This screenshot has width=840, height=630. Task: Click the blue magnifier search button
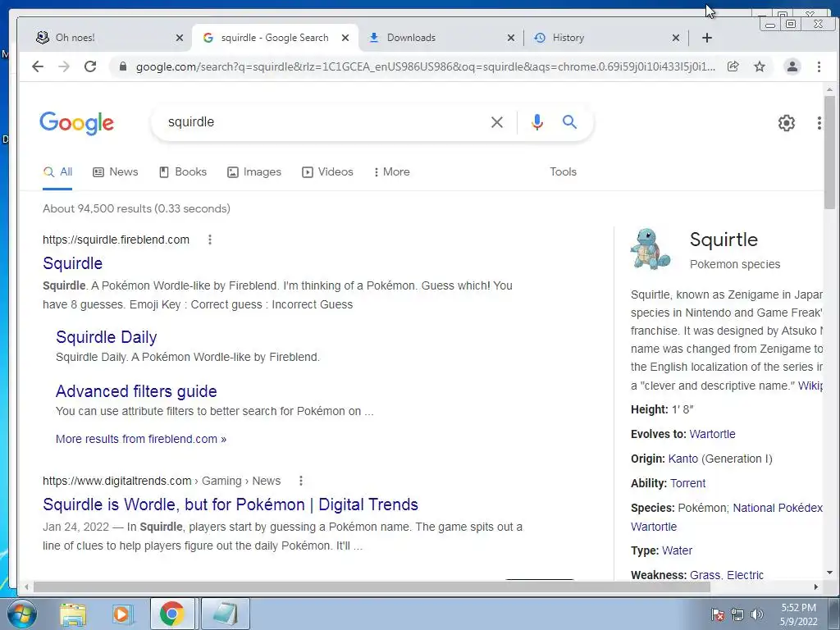569,122
